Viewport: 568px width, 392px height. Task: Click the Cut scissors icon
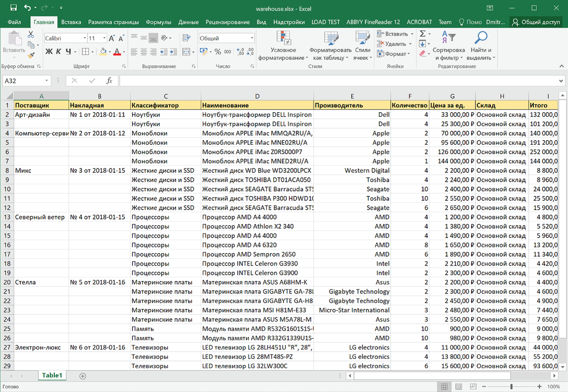tap(31, 35)
